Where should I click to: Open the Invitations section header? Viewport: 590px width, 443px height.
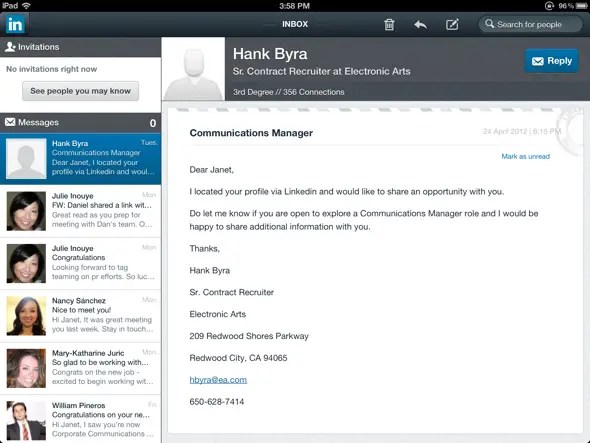click(x=81, y=47)
